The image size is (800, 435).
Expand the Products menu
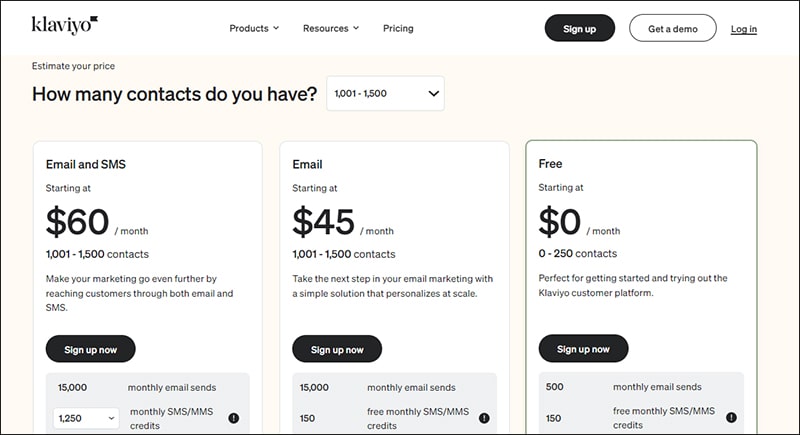254,29
